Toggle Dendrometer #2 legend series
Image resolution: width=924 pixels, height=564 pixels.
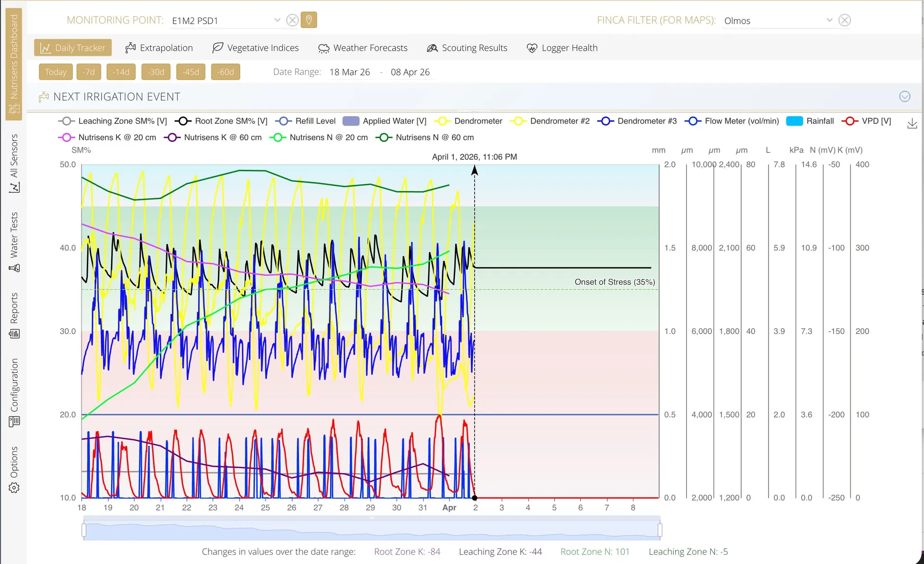click(x=550, y=121)
